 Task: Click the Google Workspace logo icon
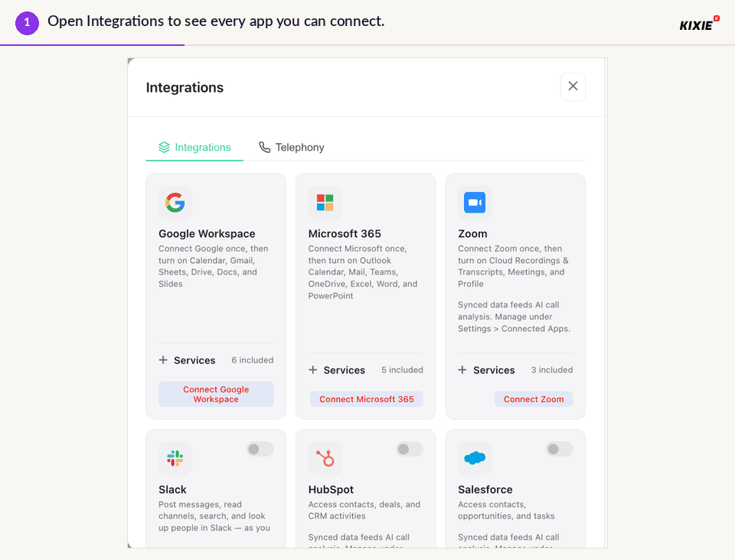click(175, 203)
